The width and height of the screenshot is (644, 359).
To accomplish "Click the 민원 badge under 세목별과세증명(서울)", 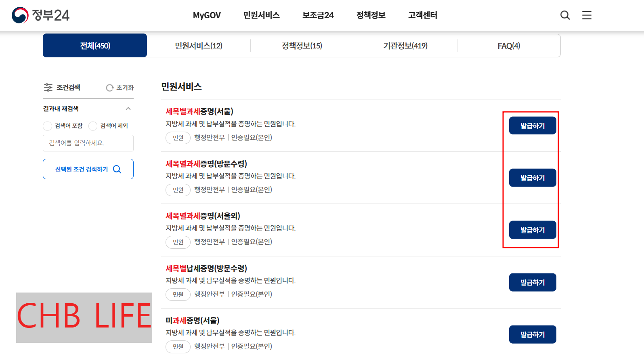I will point(178,138).
